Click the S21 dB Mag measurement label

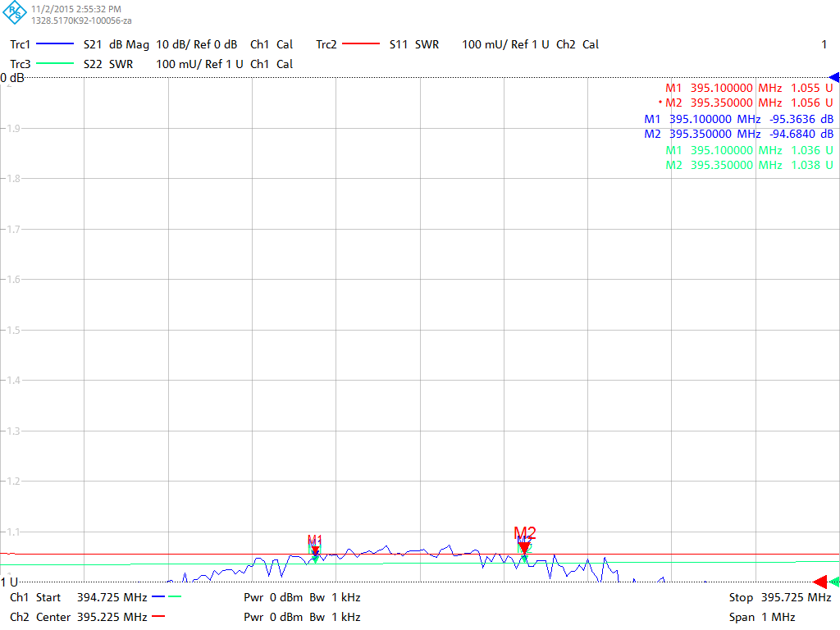[x=116, y=44]
